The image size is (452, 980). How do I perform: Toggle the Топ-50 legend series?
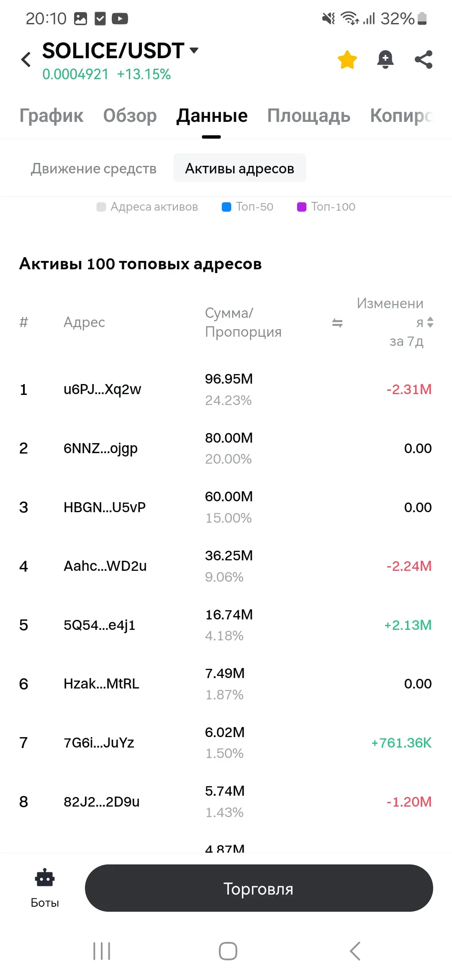tap(248, 207)
